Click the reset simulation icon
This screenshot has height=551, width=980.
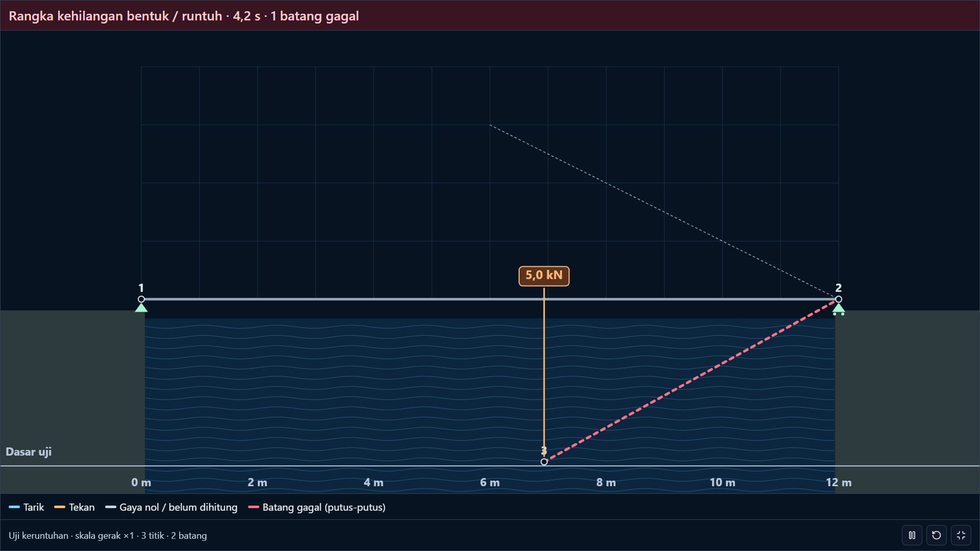coord(937,535)
